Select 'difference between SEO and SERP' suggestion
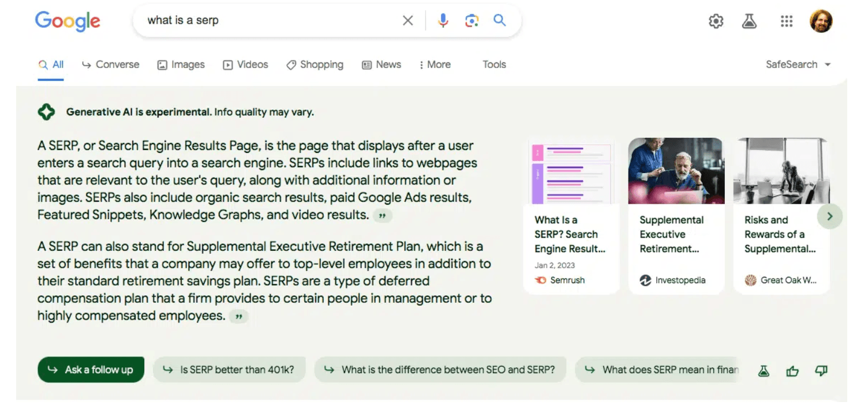The image size is (868, 413). (x=440, y=370)
